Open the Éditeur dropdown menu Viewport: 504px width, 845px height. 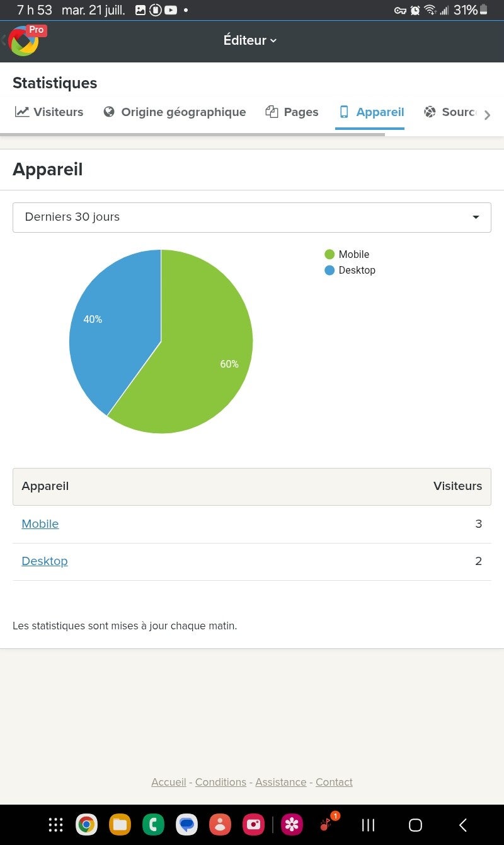click(250, 40)
